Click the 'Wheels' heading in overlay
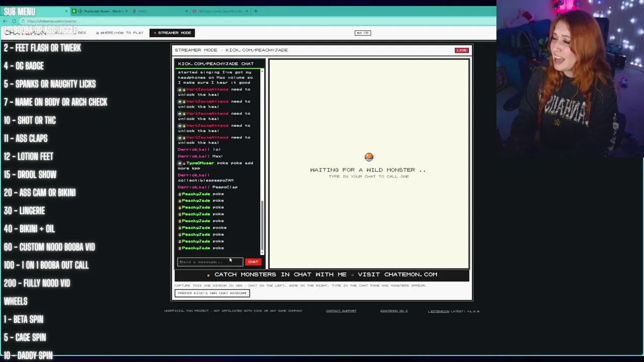Screen dimensions: 644x362 pyautogui.click(x=16, y=301)
